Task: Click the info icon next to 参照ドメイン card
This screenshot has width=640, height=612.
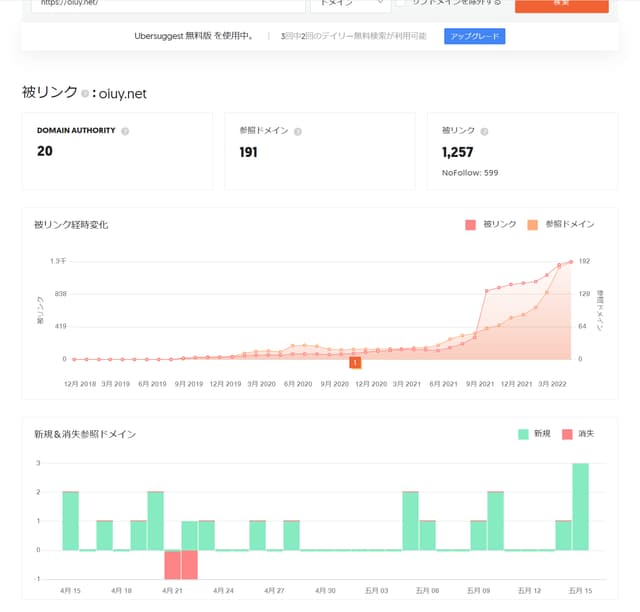Action: coord(298,131)
